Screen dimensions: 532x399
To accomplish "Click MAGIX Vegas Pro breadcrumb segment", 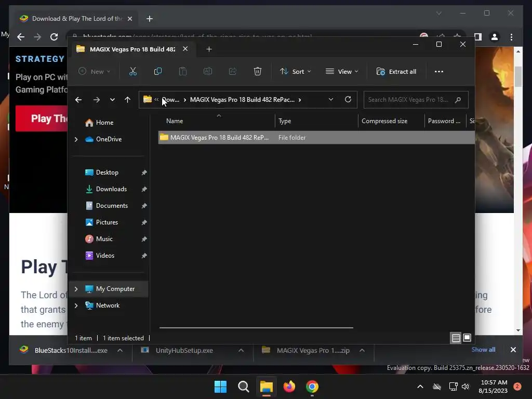I will pyautogui.click(x=242, y=100).
